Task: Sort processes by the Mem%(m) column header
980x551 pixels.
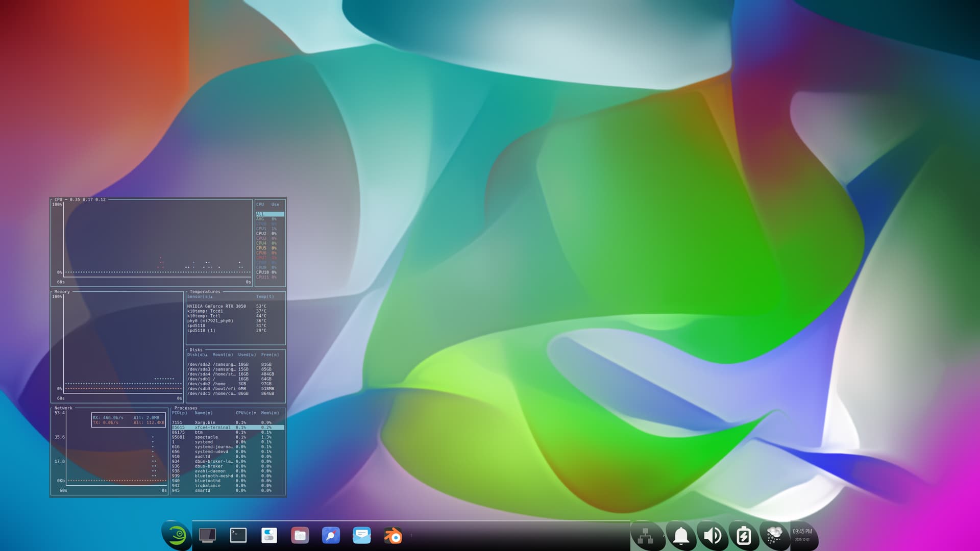Action: (x=270, y=413)
